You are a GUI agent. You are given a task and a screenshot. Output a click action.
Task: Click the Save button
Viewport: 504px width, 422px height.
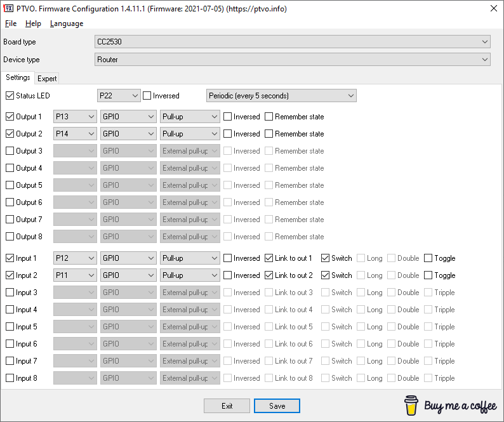click(277, 406)
